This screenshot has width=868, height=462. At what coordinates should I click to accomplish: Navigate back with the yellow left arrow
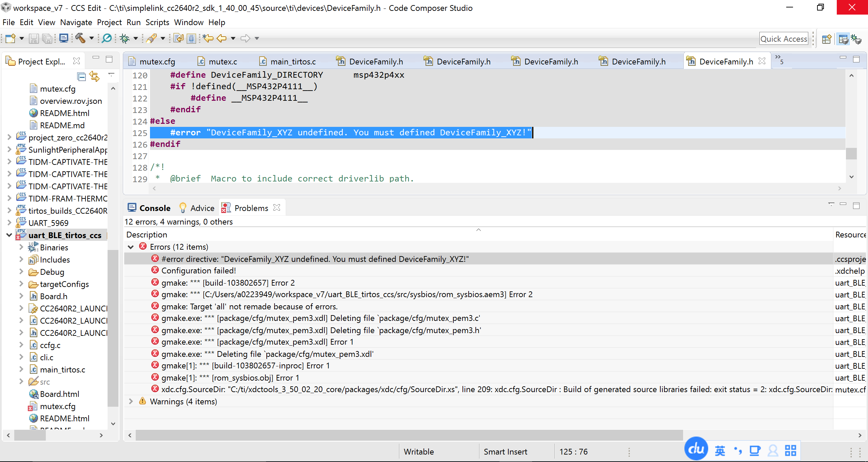(222, 38)
